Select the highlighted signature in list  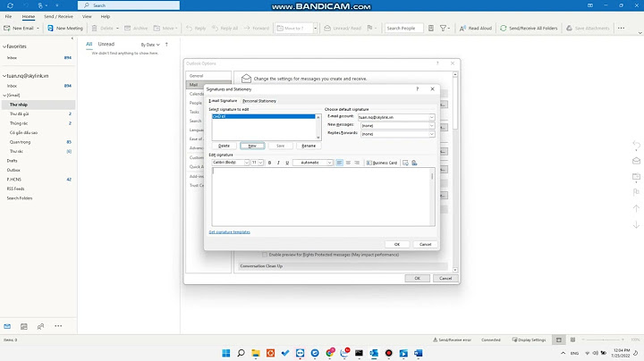(x=263, y=116)
